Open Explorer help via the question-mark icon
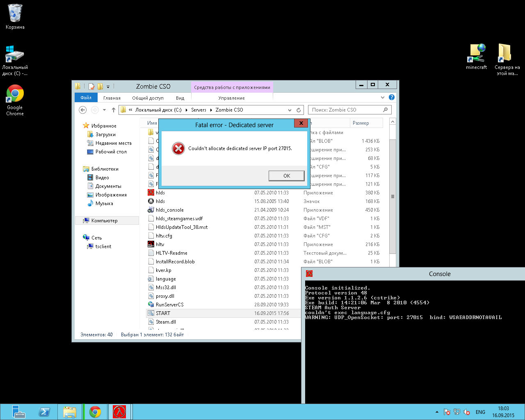Screen dimensions: 525x420 click(392, 98)
